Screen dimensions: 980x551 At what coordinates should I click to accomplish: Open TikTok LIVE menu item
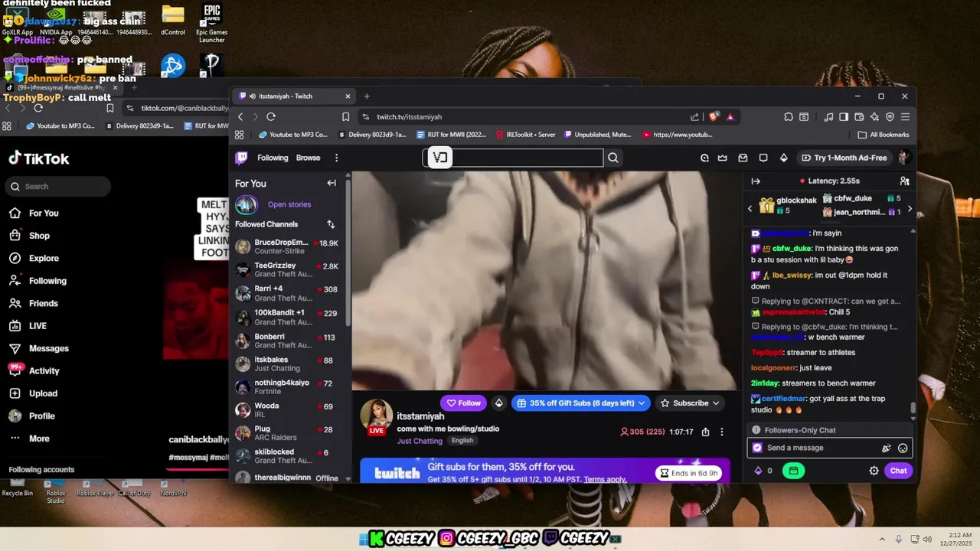(x=38, y=325)
